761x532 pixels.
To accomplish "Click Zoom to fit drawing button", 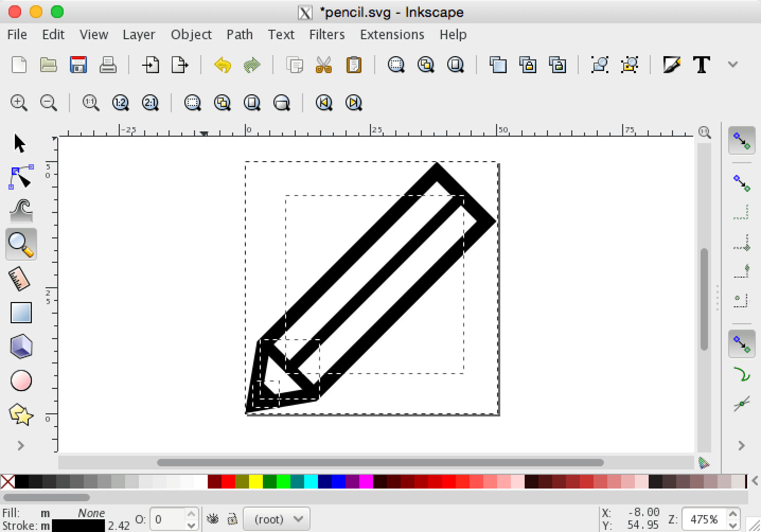I will point(223,102).
